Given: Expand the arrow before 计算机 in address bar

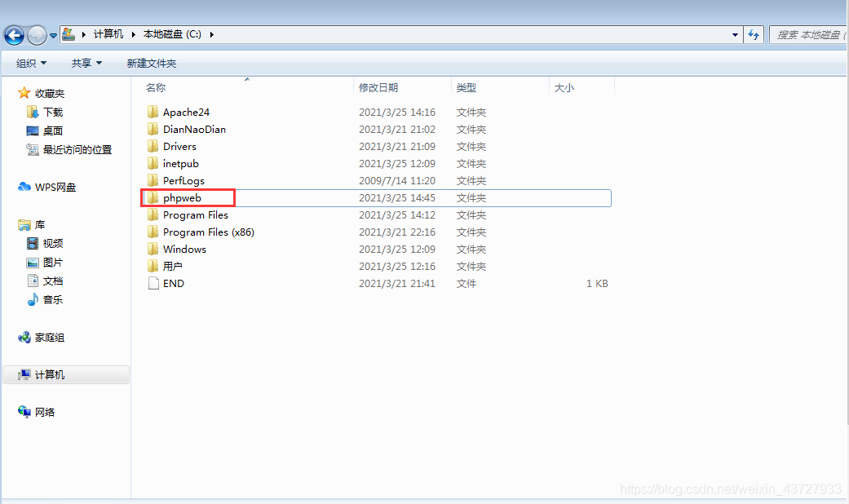Looking at the screenshot, I should [84, 34].
